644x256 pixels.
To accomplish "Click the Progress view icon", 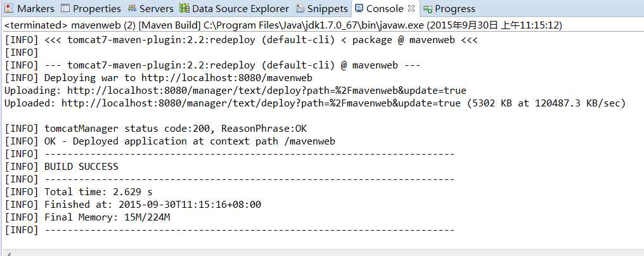I will [428, 9].
